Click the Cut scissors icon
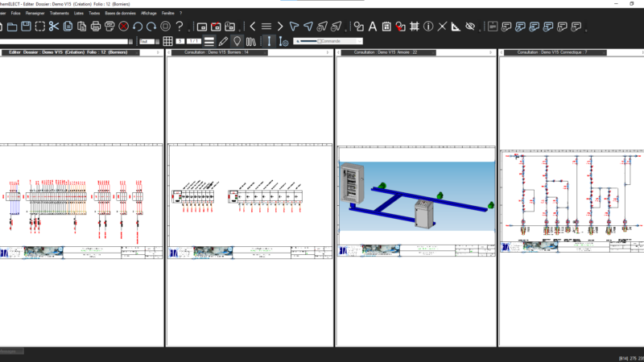This screenshot has height=362, width=644. 54,27
